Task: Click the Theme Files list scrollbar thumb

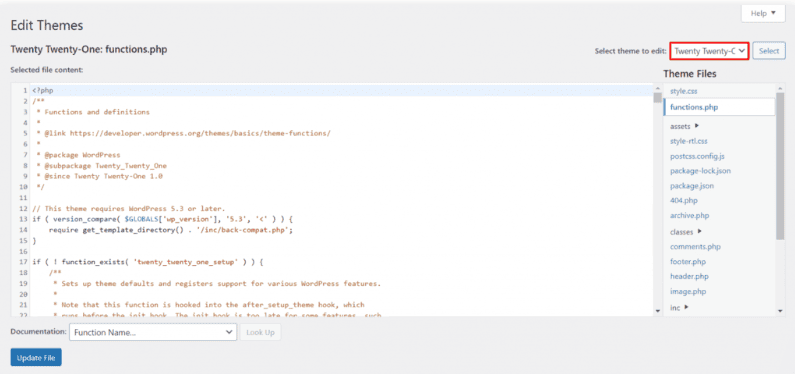Action: click(x=780, y=166)
